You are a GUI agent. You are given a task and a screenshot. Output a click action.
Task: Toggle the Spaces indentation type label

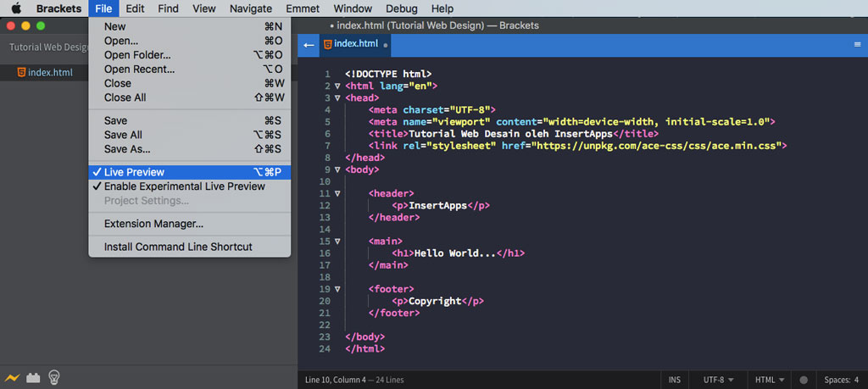coord(837,381)
